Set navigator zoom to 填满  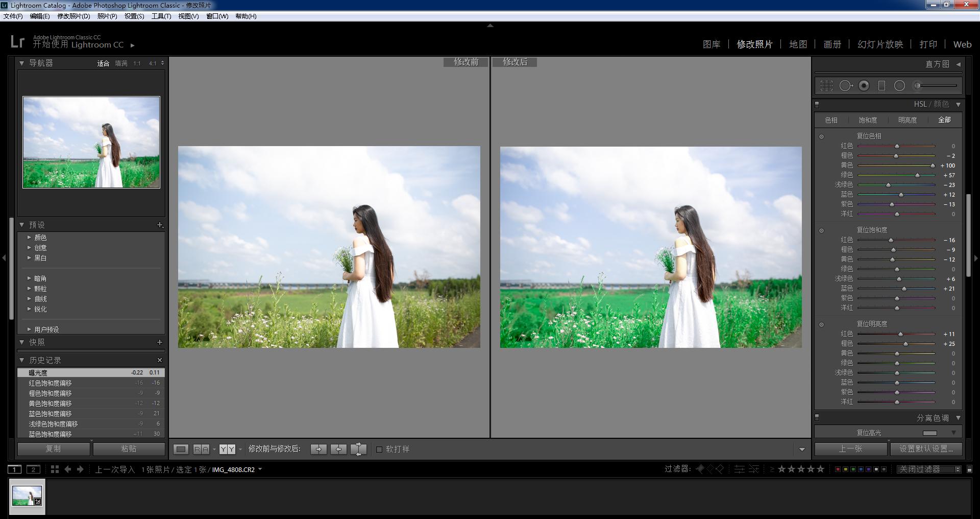pyautogui.click(x=121, y=63)
